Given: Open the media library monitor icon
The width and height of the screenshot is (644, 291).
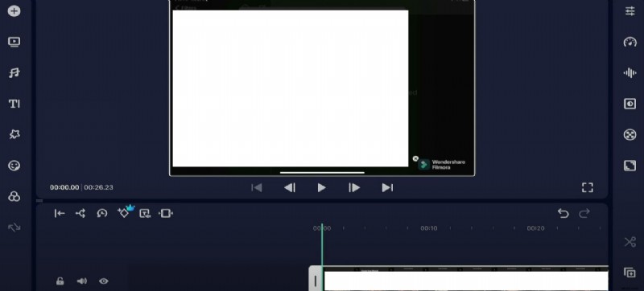Looking at the screenshot, I should pyautogui.click(x=14, y=42).
